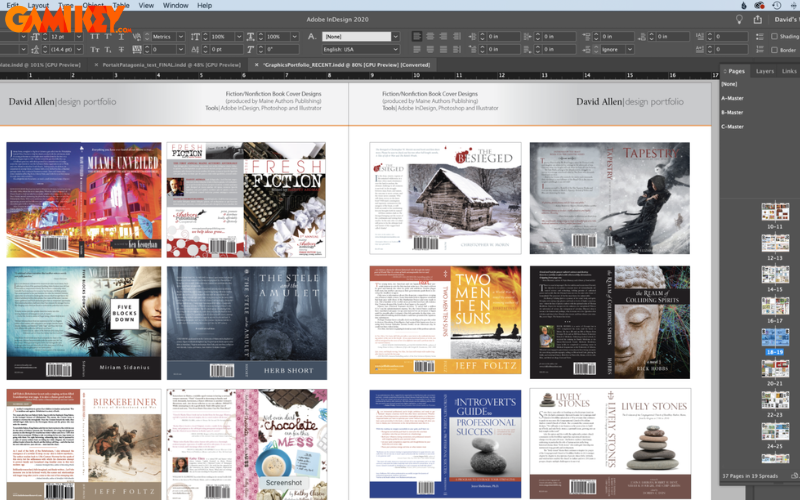Select the [None] master in Pages panel
Viewport: 800px width, 500px height.
[730, 84]
